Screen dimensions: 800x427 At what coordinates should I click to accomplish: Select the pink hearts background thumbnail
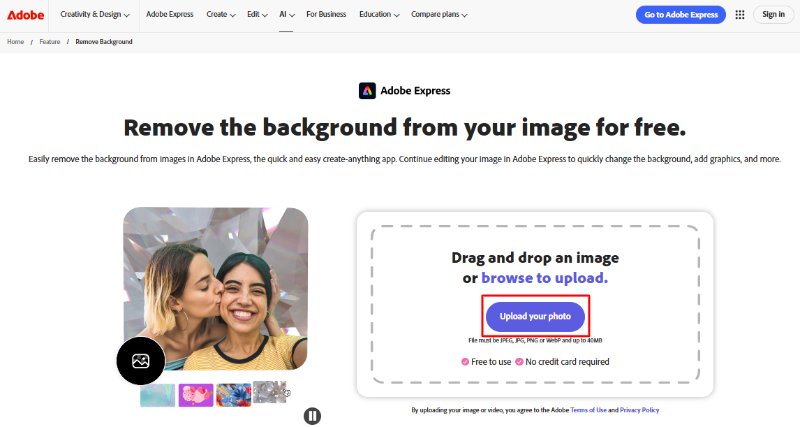pos(196,395)
